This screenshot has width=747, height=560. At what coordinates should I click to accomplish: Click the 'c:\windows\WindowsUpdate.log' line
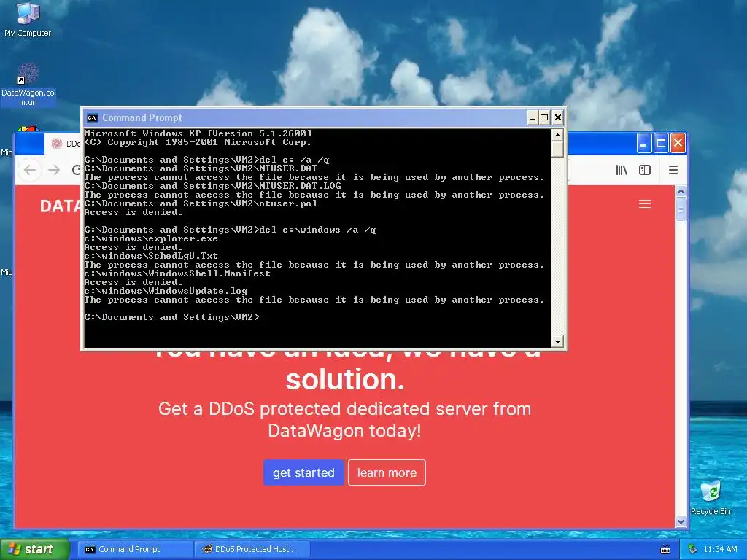click(x=166, y=291)
